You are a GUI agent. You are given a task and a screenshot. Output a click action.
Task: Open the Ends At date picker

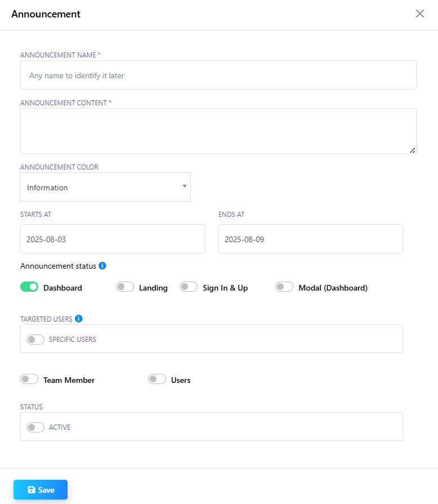310,239
